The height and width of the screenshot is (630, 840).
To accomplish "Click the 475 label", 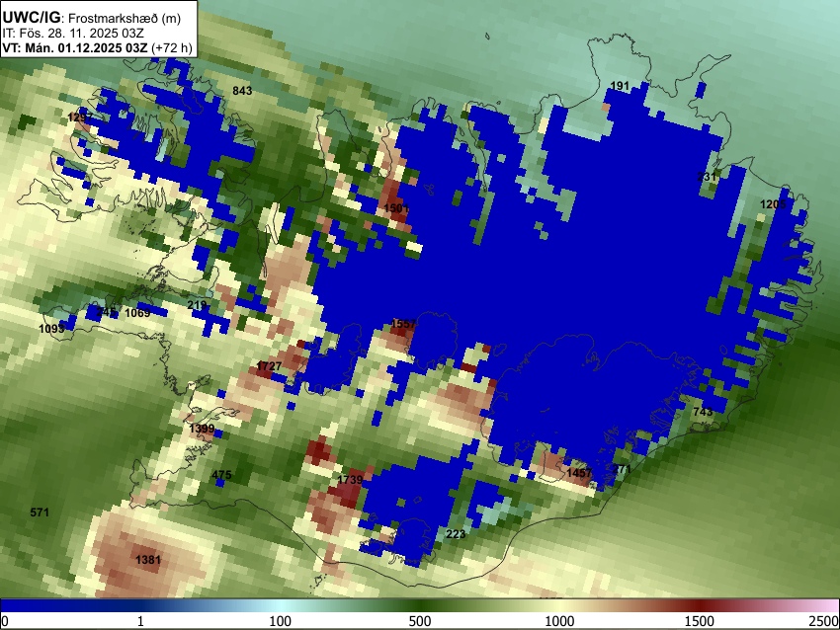I will pyautogui.click(x=221, y=474).
